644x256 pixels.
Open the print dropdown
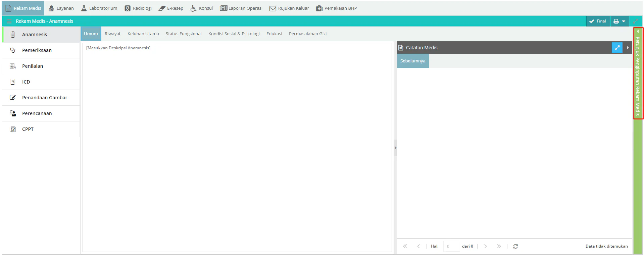pyautogui.click(x=620, y=21)
